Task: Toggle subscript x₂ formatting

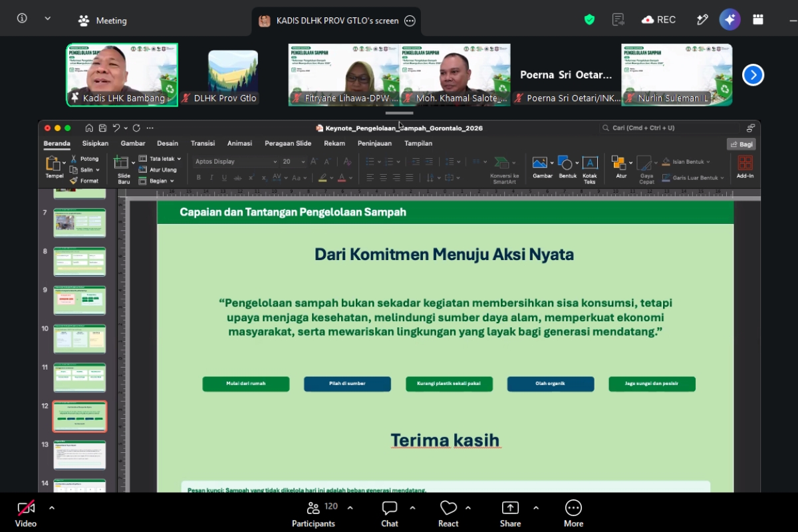Action: pos(263,178)
